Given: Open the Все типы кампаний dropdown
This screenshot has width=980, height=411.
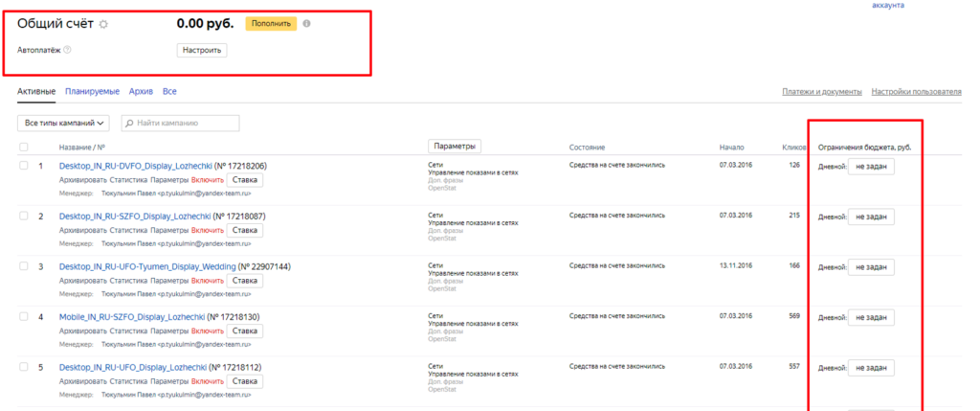Looking at the screenshot, I should 64,124.
